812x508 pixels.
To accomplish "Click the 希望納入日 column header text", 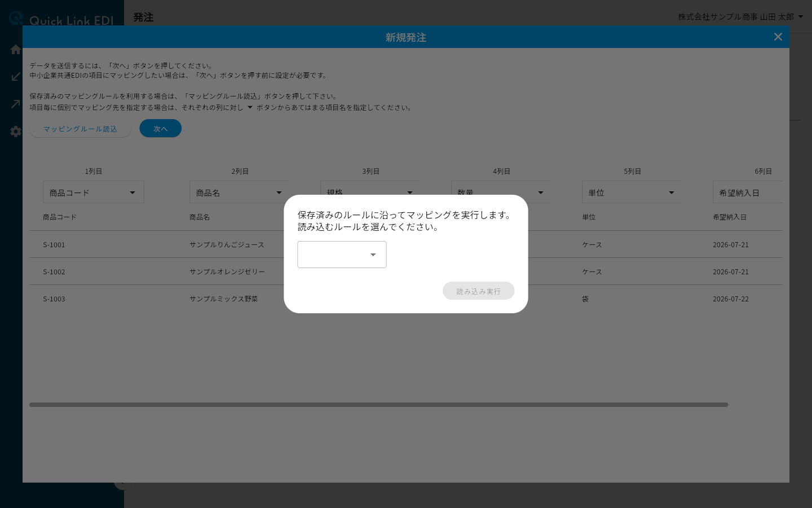I will 730,217.
